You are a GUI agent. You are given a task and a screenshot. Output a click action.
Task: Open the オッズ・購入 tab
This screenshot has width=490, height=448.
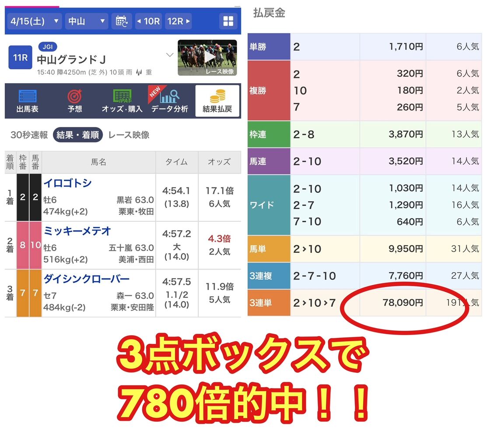pos(122,101)
